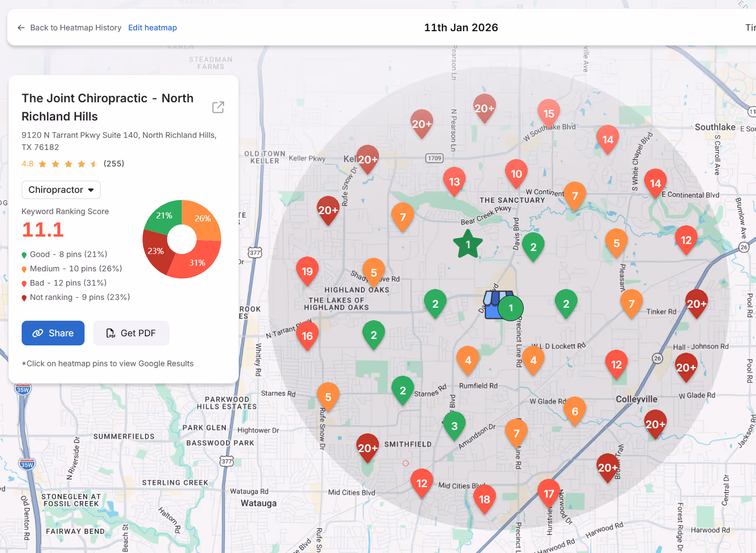This screenshot has width=756, height=553.
Task: Download report with Get PDF
Action: click(131, 333)
